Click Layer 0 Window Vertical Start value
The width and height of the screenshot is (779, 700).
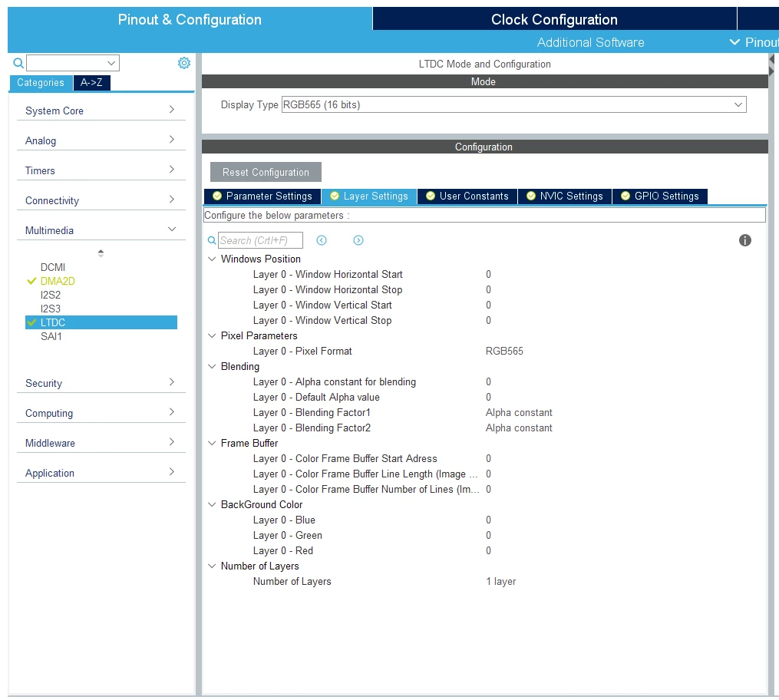488,305
